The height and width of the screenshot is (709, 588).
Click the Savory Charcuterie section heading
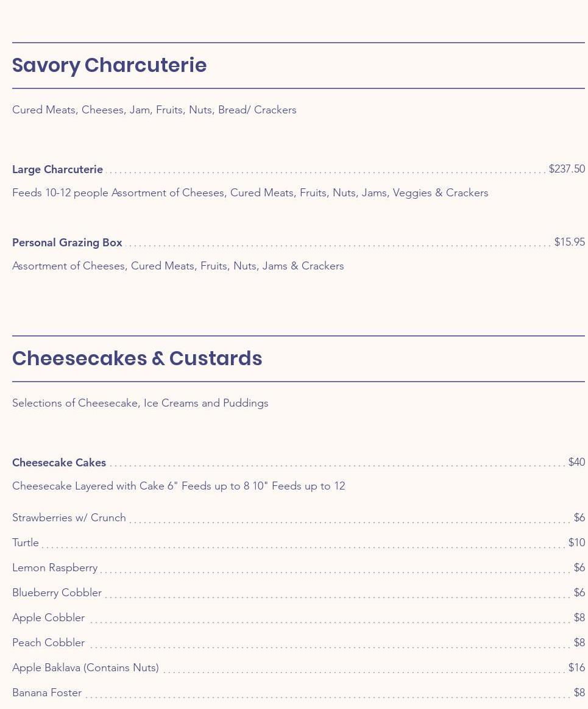pos(110,65)
